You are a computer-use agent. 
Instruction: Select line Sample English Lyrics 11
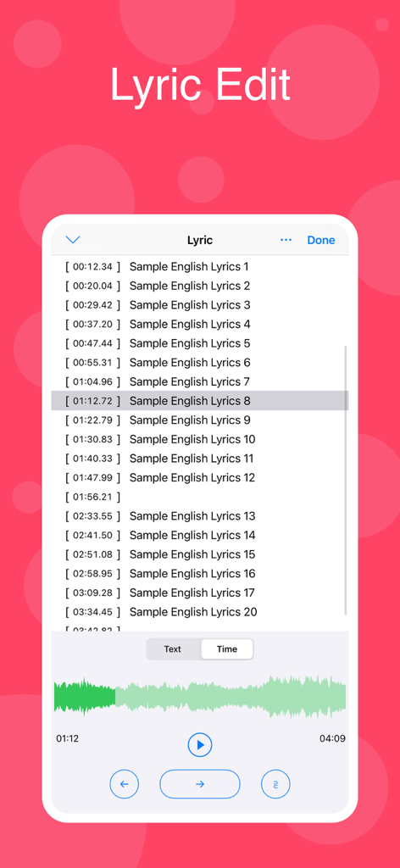pos(192,459)
